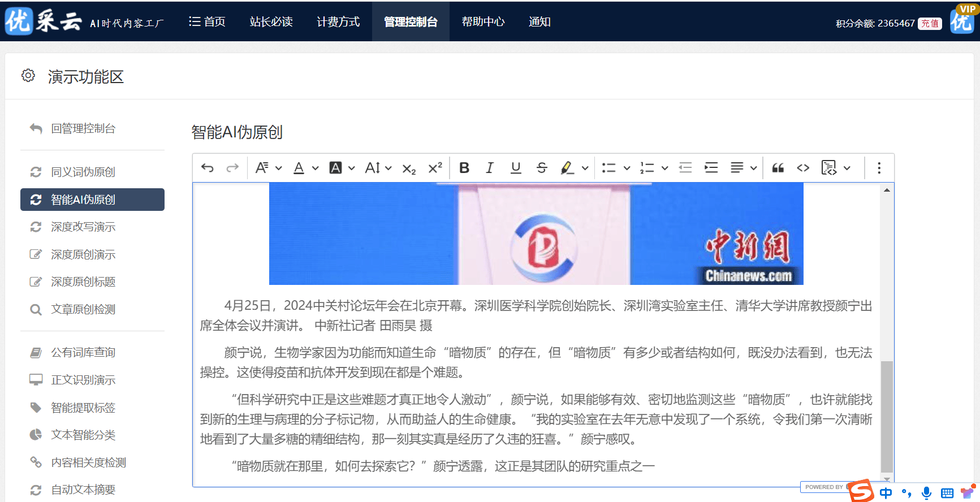Viewport: 980px width, 502px height.
Task: Click the red 充值 recharge button
Action: (x=930, y=24)
